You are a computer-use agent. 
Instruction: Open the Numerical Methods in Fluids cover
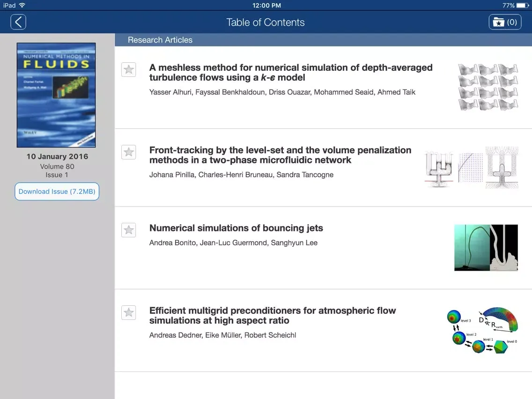pyautogui.click(x=56, y=96)
